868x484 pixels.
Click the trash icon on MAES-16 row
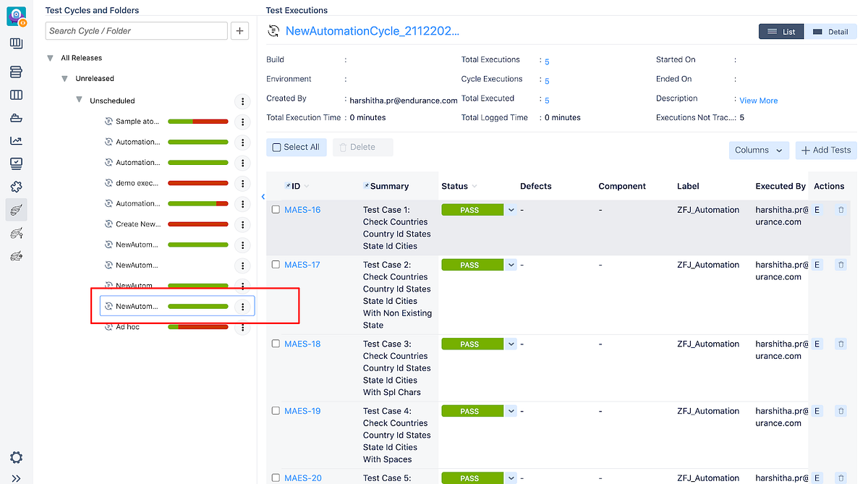(841, 210)
